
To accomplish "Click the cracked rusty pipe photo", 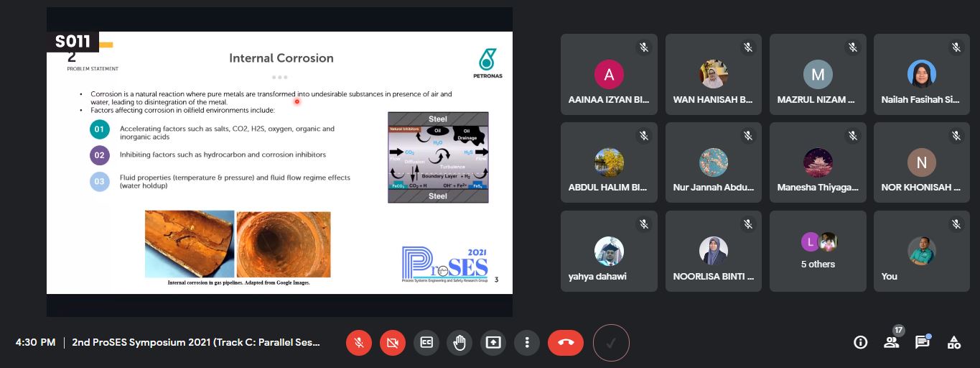I will tap(190, 244).
